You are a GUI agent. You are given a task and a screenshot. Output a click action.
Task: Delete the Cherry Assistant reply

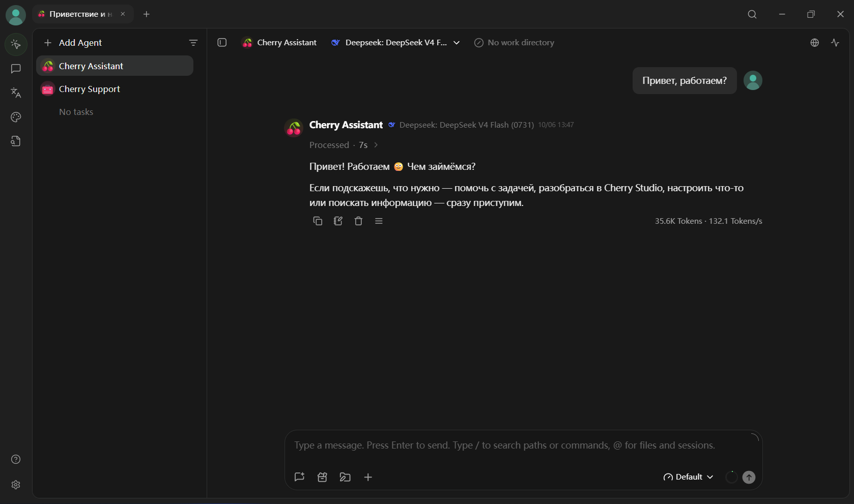(x=358, y=221)
